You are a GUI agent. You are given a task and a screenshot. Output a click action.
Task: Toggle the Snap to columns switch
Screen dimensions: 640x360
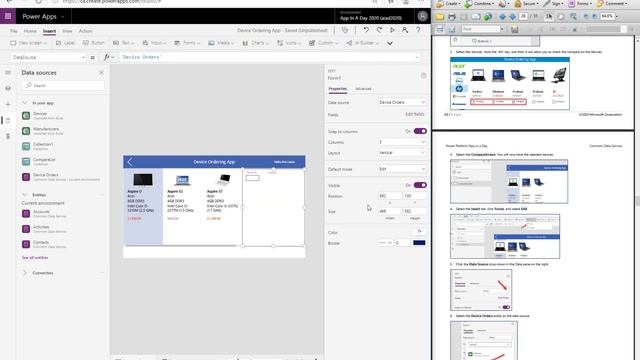click(420, 131)
